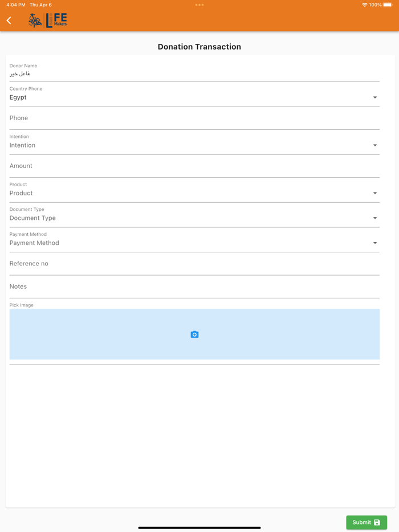Tap the back arrow icon

coord(9,21)
